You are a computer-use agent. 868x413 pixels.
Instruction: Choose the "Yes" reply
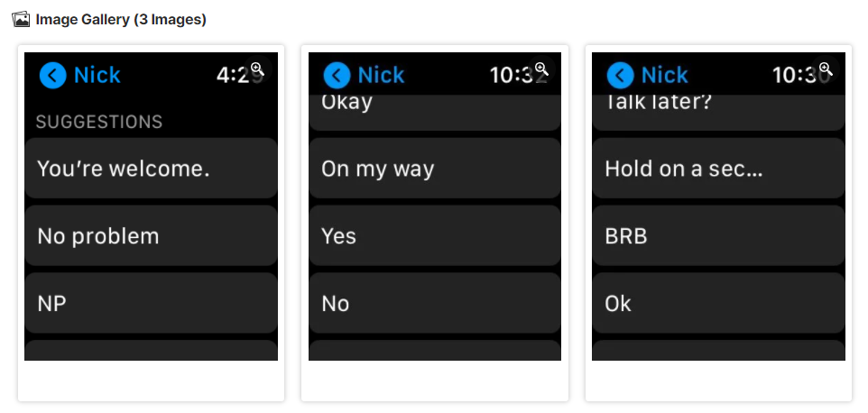coord(435,235)
